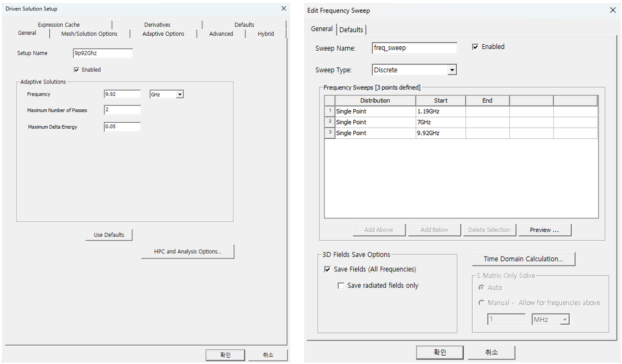Enable Save radiated fields only
Screen dimensions: 622x364
click(341, 286)
